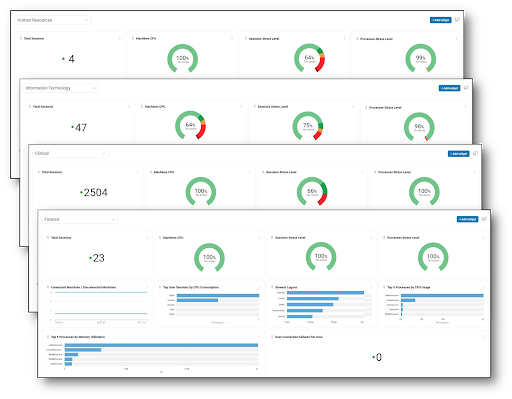The height and width of the screenshot is (399, 512).
Task: Open Top 5 Processes by Memory Utilization menu
Action: pyautogui.click(x=259, y=337)
